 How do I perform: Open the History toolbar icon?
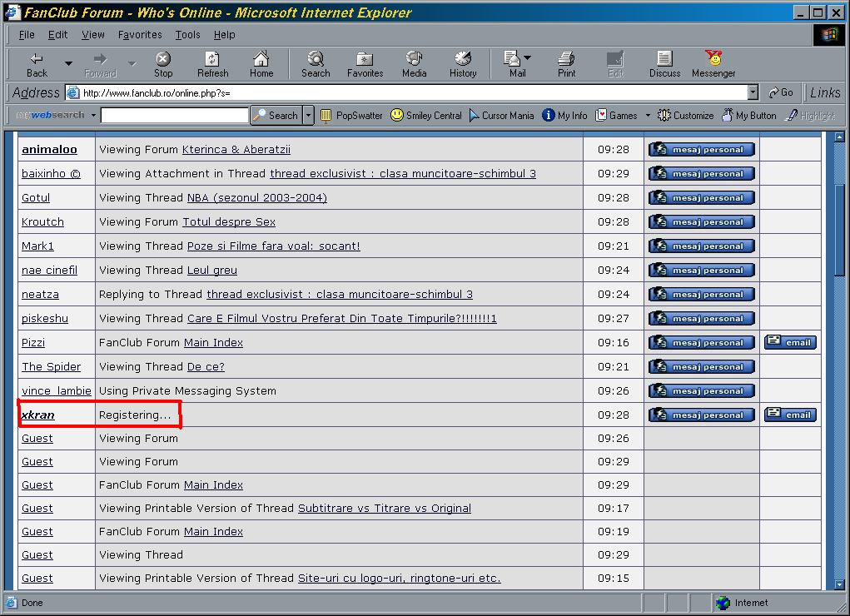point(463,59)
